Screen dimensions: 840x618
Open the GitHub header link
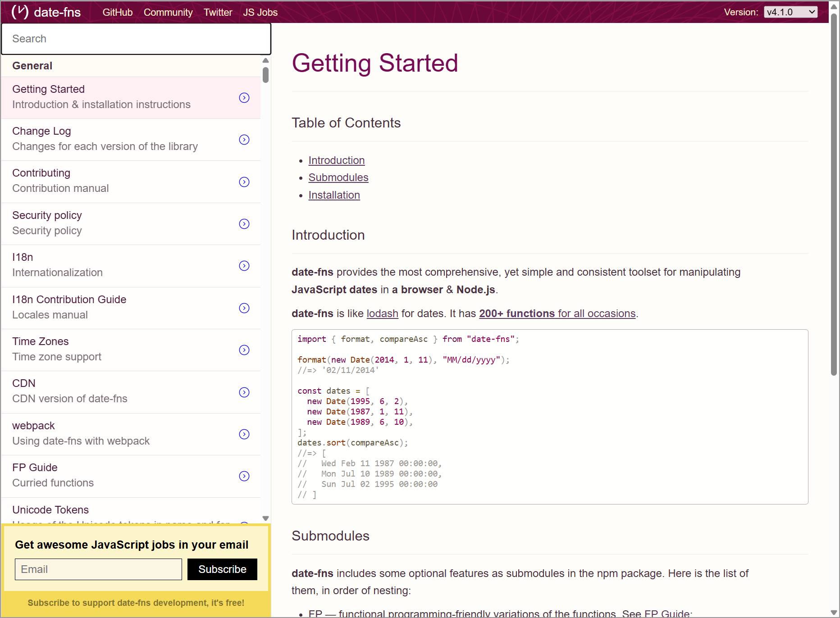click(118, 13)
